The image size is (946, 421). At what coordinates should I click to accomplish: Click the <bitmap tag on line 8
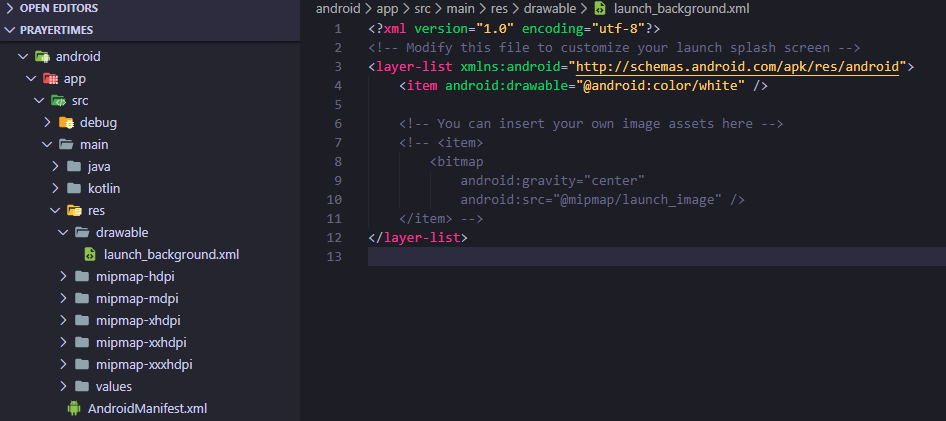click(x=457, y=161)
